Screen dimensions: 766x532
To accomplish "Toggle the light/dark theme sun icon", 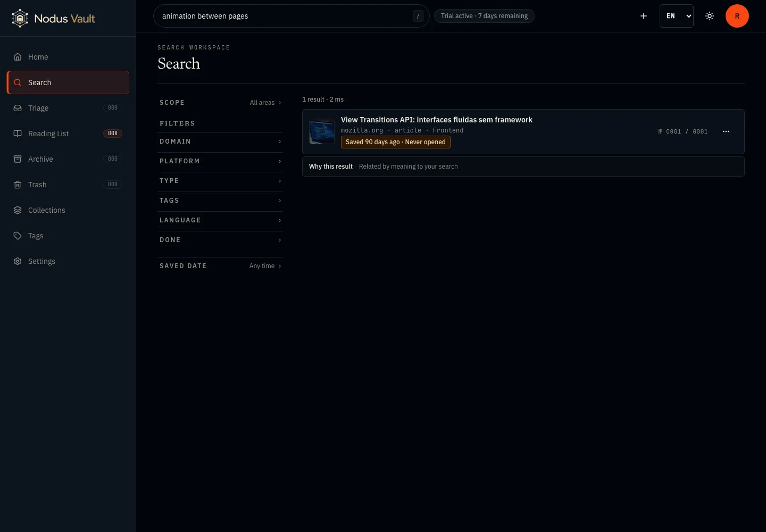I will tap(710, 16).
